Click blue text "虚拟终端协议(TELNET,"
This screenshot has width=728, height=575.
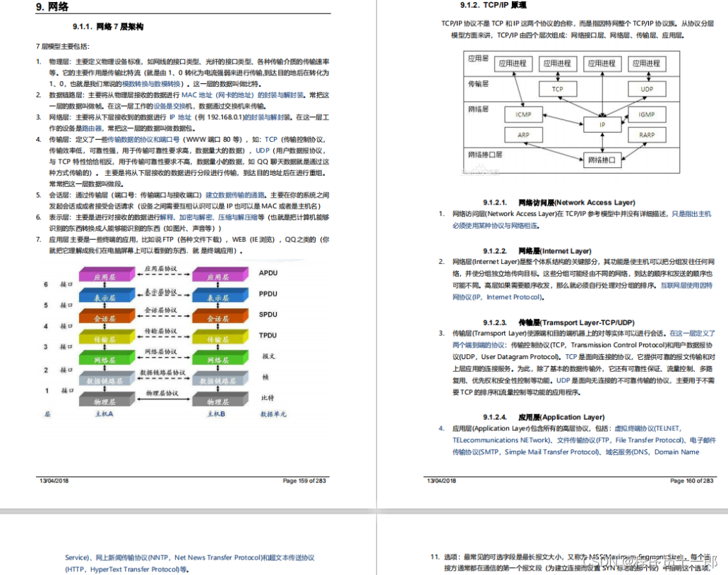tap(648, 428)
